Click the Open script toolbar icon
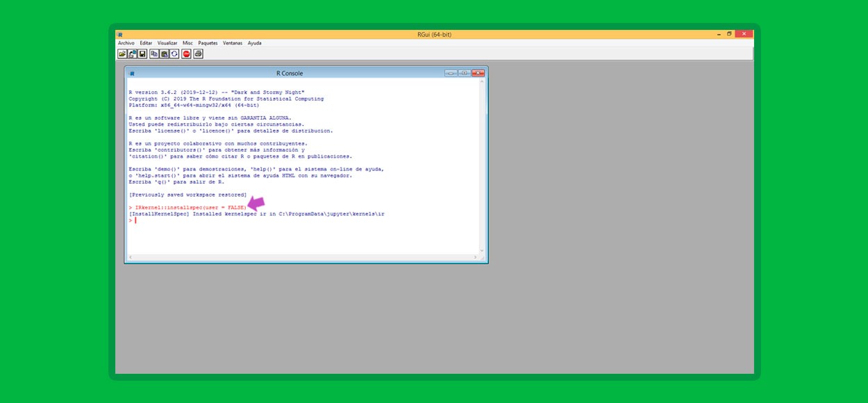 (x=122, y=54)
